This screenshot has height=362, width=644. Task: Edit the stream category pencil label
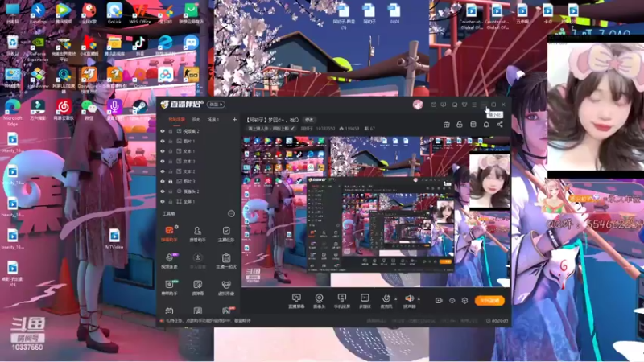[271, 129]
